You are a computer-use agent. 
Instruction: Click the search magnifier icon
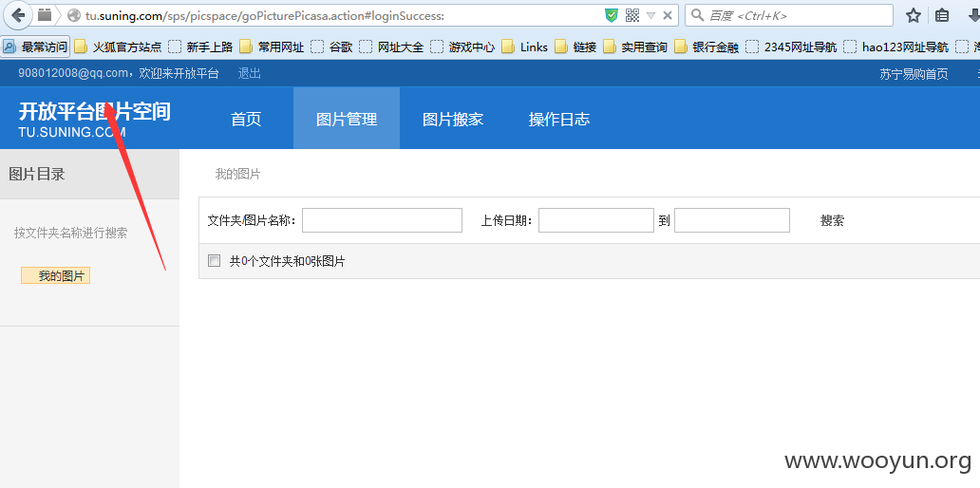(x=698, y=15)
